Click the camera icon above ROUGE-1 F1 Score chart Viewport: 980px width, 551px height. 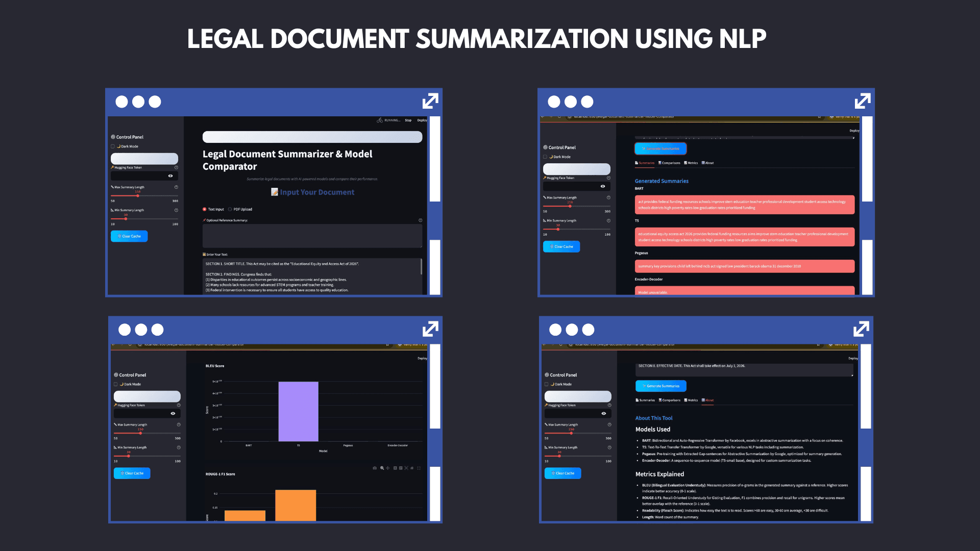coord(375,468)
